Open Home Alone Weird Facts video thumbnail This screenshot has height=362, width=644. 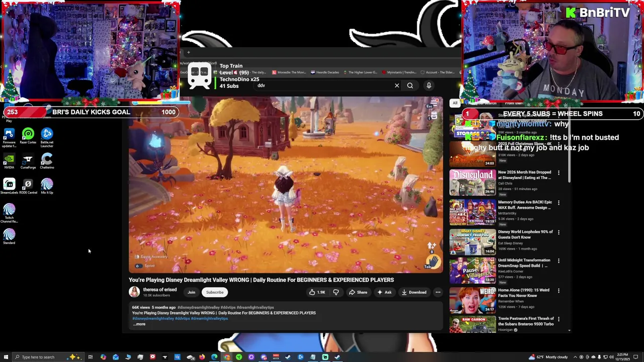coord(472,300)
